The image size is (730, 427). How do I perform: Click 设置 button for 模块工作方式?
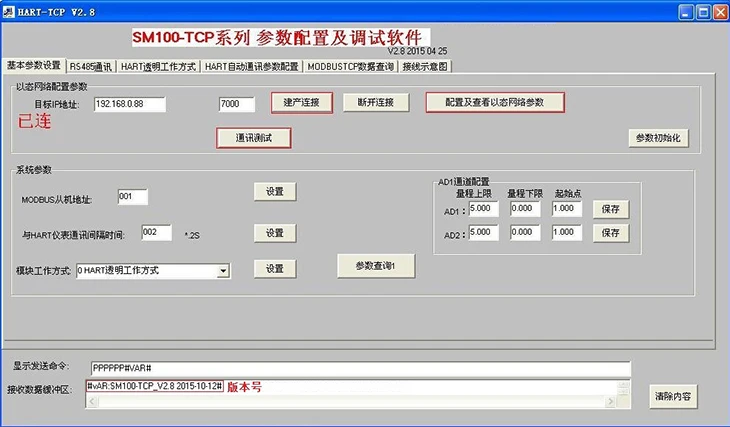point(275,269)
